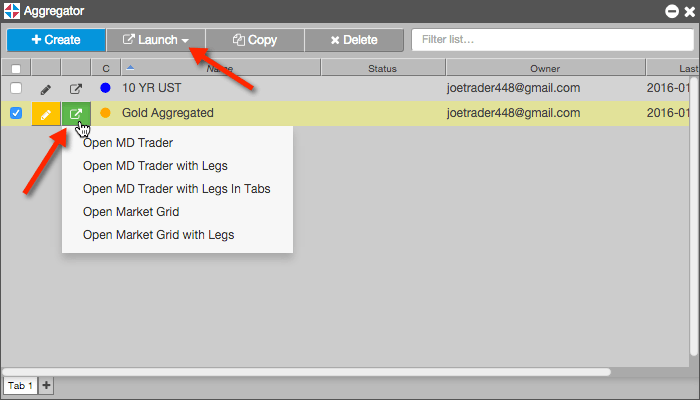The height and width of the screenshot is (400, 700).
Task: Uncheck the Gold Aggregated row checkbox
Action: pos(16,113)
